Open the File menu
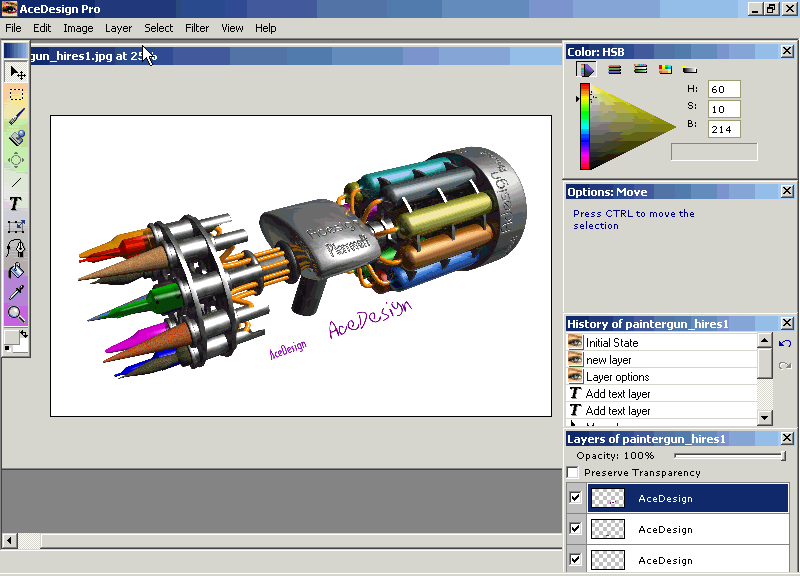This screenshot has width=800, height=576. [13, 28]
